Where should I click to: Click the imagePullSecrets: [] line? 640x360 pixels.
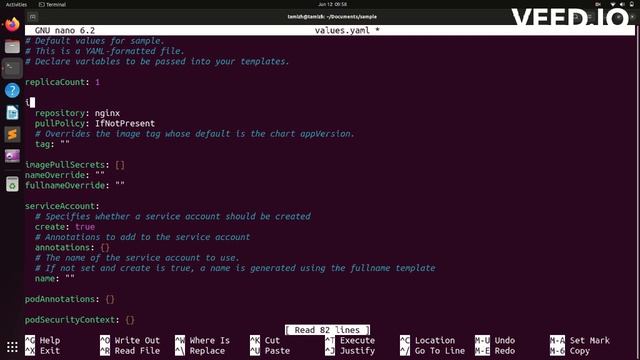[75, 165]
